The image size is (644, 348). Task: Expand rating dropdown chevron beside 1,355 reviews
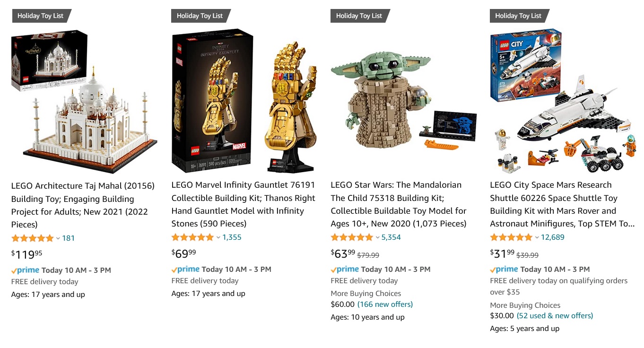click(x=218, y=237)
